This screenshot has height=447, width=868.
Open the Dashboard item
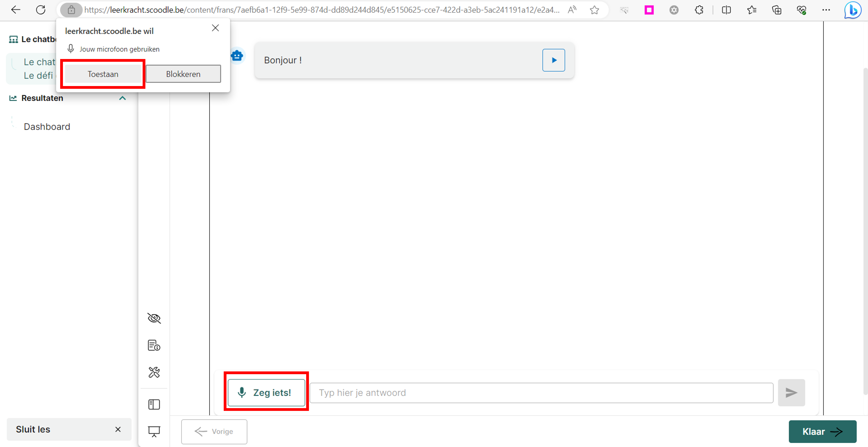click(47, 127)
